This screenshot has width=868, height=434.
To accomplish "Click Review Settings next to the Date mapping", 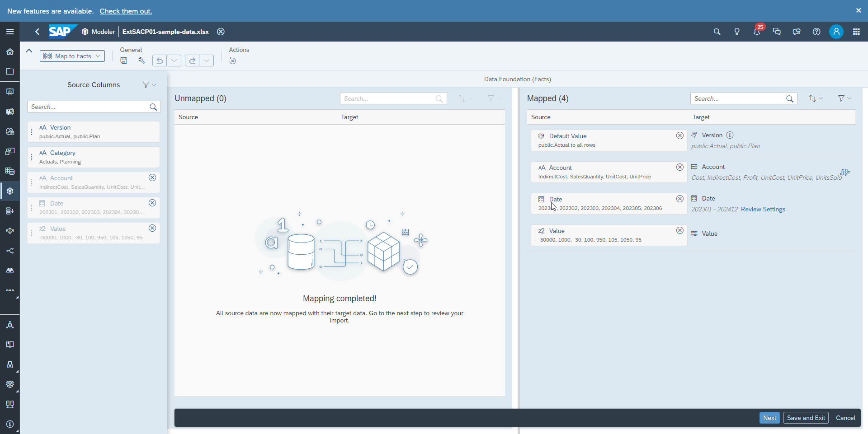I will [764, 209].
